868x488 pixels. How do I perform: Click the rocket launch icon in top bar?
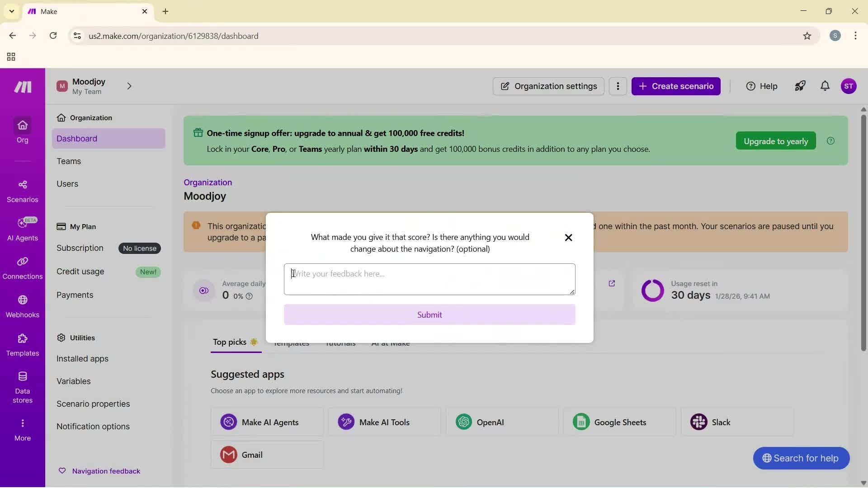point(800,86)
